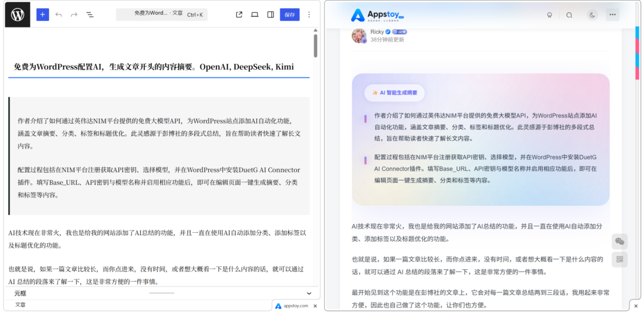
Task: Click the editor scrollbar up arrow
Action: coord(315,30)
